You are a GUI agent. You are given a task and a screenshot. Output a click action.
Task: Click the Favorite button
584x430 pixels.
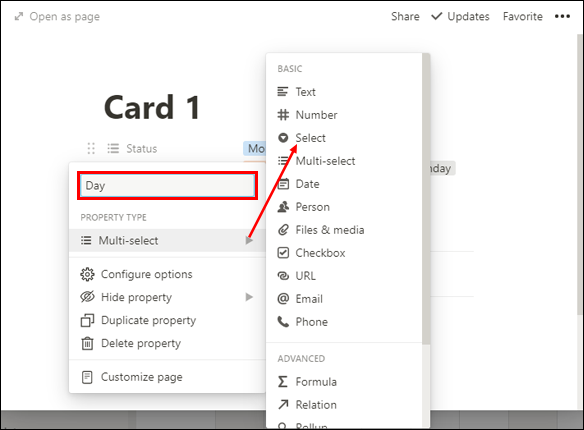coord(523,16)
